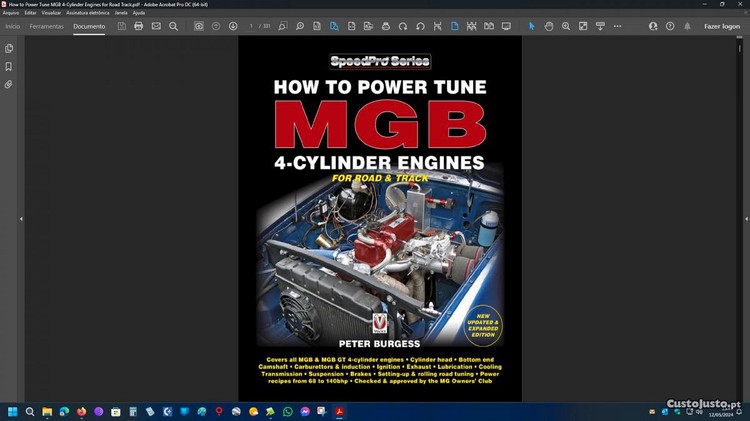Rotate the page clockwise
Screen dimensions: 750x421
(x=404, y=26)
